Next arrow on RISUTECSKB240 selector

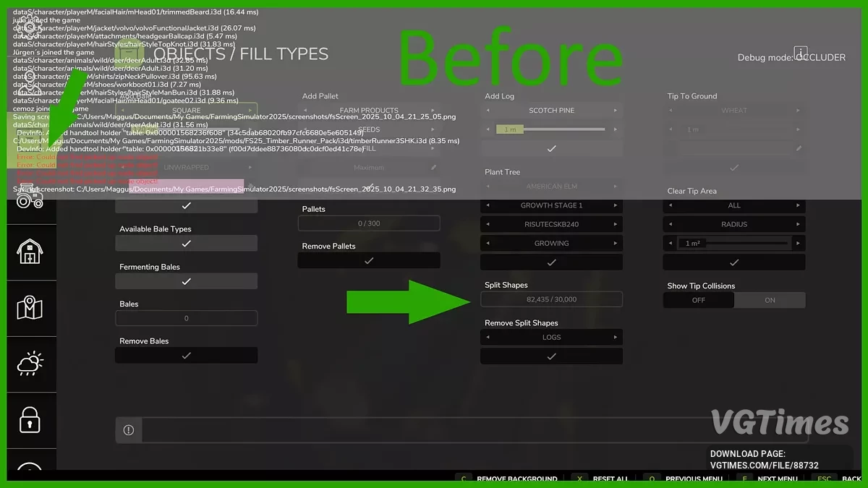pos(616,224)
